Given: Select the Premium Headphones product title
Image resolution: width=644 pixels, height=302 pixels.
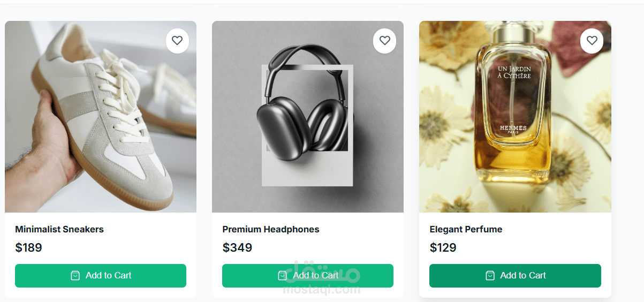Looking at the screenshot, I should [270, 229].
